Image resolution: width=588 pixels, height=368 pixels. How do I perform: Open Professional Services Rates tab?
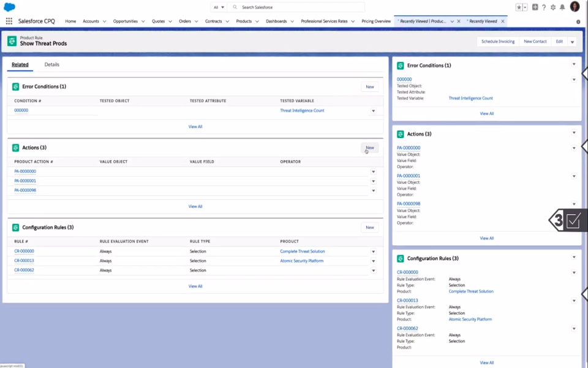(324, 21)
